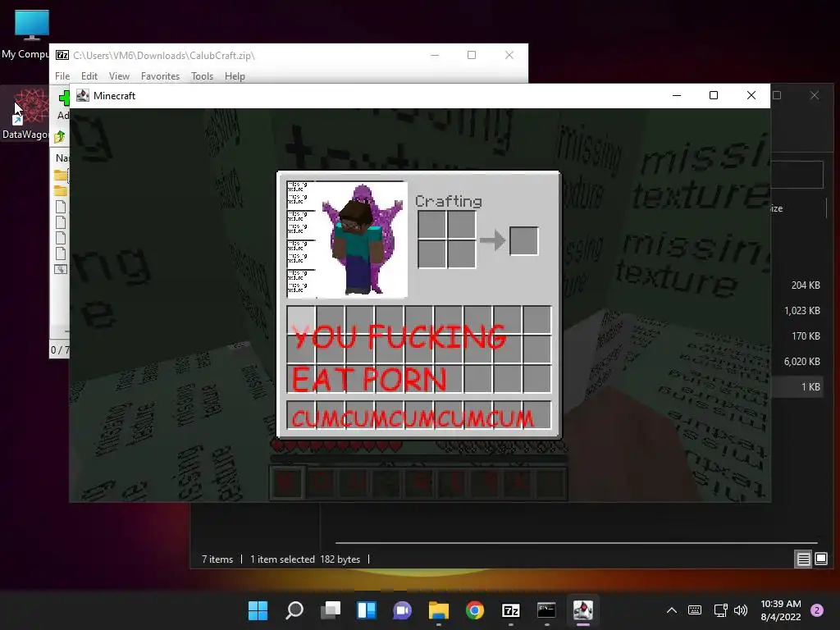Screen dimensions: 840x630
Task: Maximize the Minecraft window
Action: tap(714, 95)
